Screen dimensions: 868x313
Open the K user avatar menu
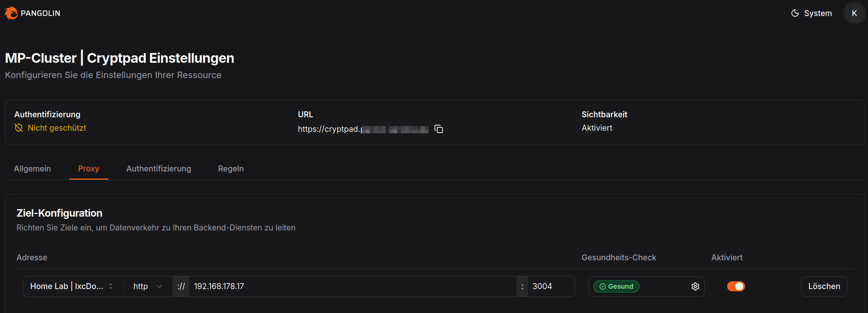tap(854, 13)
